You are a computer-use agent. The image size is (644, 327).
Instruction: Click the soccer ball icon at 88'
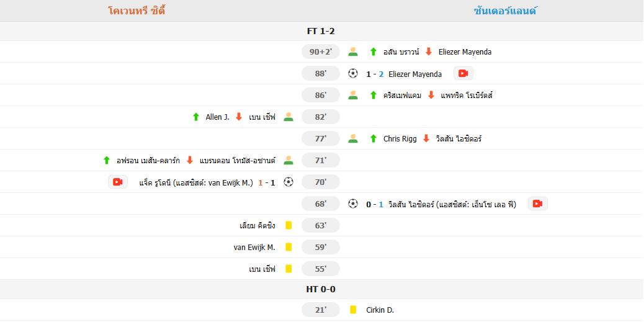point(353,74)
